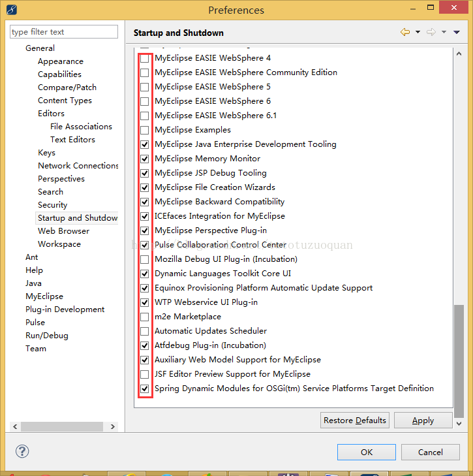
Task: Click the left tree scroll left arrow
Action: [x=15, y=426]
